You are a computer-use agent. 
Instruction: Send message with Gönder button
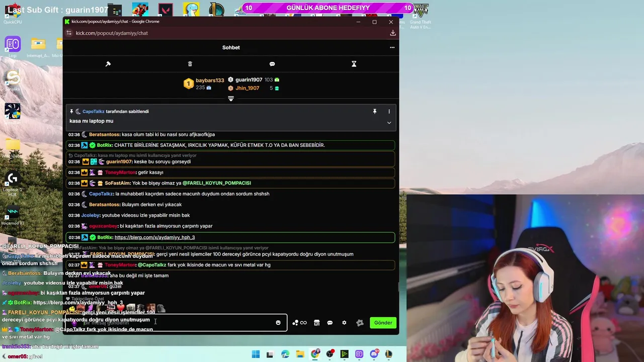click(x=383, y=323)
